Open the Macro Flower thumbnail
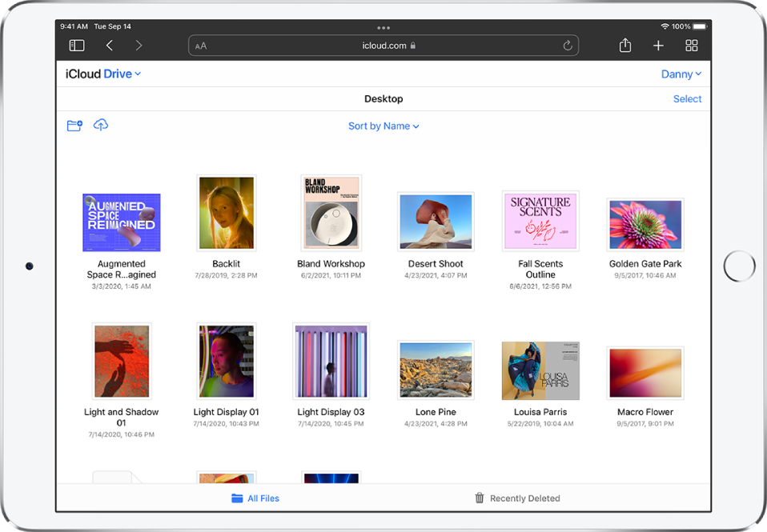 645,373
